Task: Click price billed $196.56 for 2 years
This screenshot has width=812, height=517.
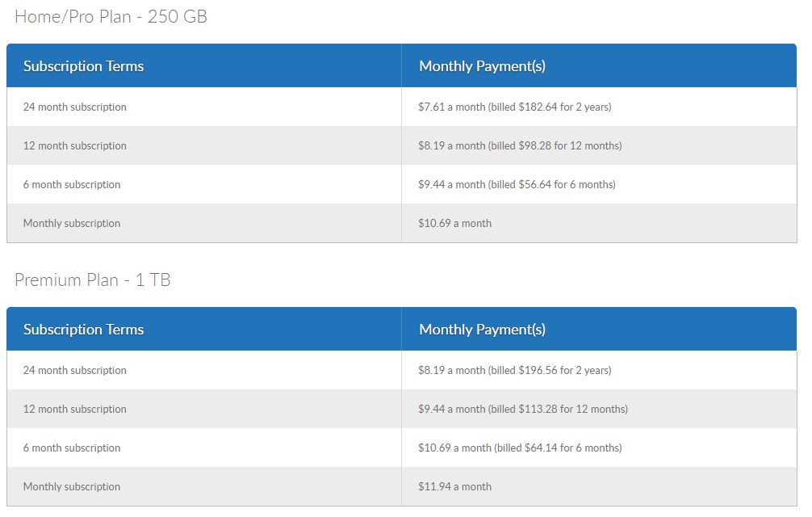Action: pos(514,370)
